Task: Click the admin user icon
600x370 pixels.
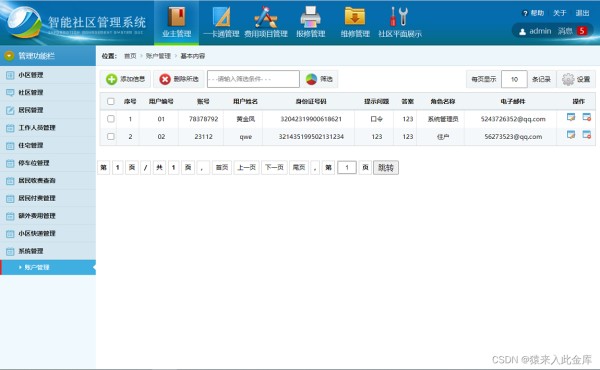Action: [x=522, y=31]
